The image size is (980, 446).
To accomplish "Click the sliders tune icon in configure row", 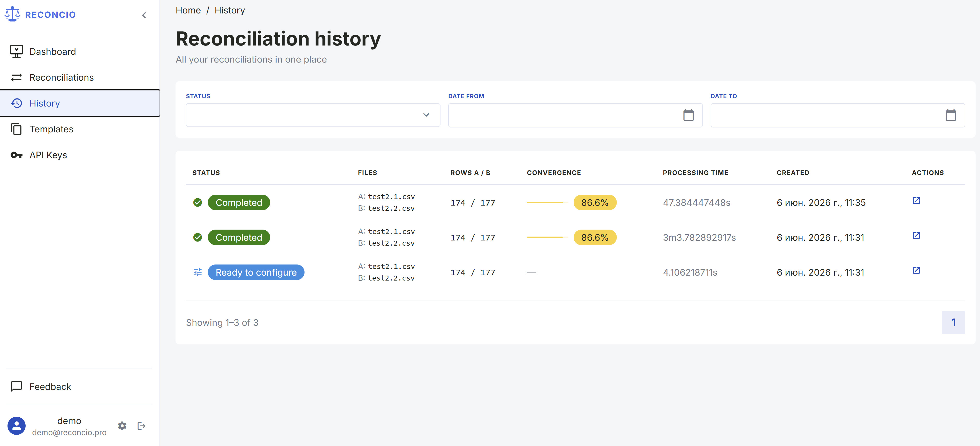I will [197, 273].
